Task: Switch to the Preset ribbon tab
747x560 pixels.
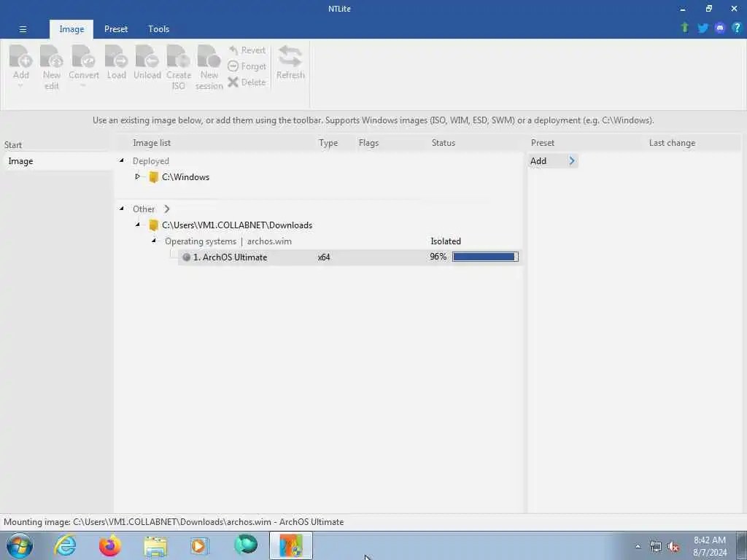Action: [x=116, y=29]
